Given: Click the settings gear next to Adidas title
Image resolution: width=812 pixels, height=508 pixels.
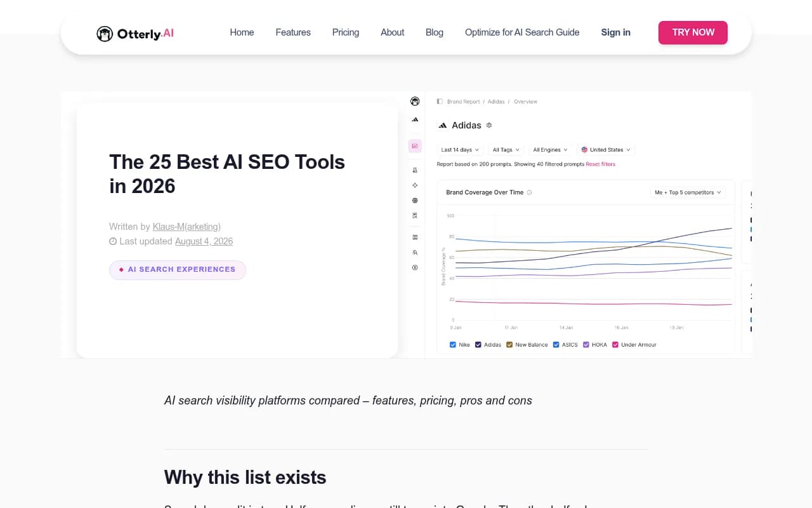Looking at the screenshot, I should pos(488,126).
